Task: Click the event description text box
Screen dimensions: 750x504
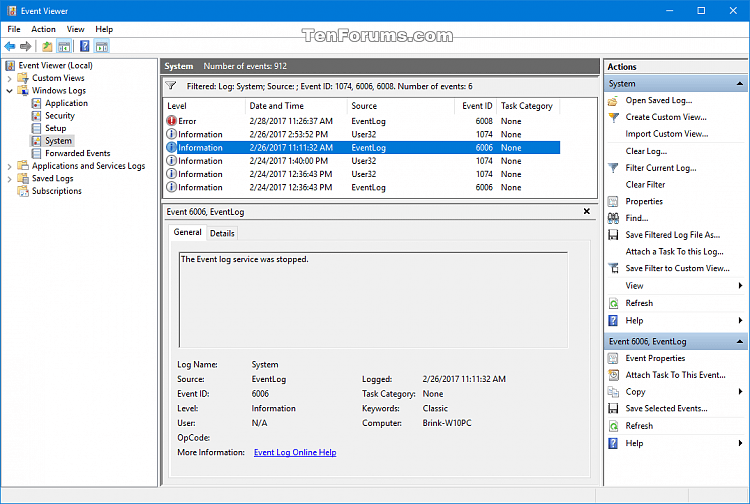Action: (373, 300)
